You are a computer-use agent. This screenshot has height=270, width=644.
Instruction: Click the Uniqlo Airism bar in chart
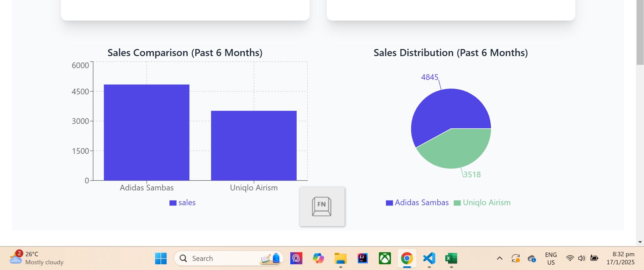click(254, 145)
